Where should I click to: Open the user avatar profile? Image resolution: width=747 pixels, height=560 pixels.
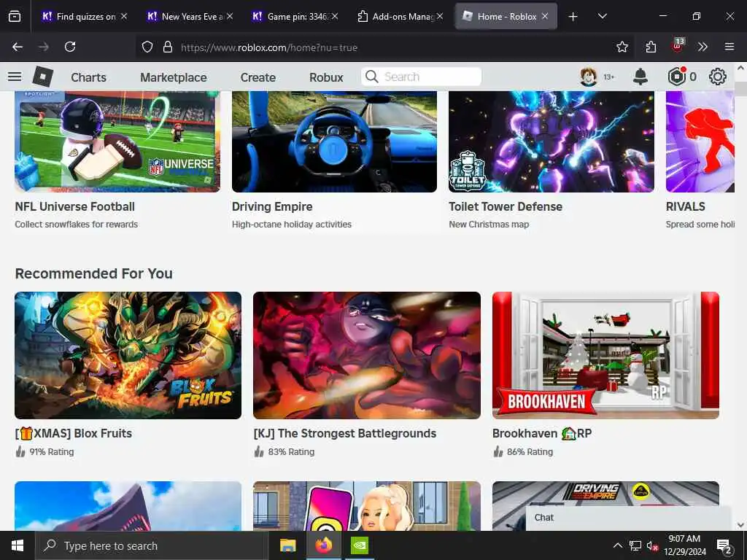click(x=589, y=77)
